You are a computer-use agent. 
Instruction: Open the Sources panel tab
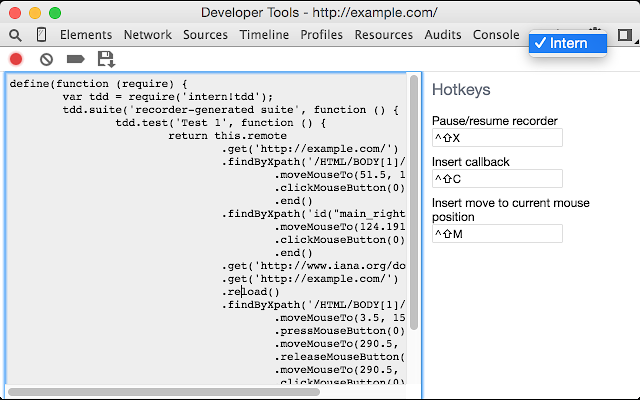tap(205, 35)
